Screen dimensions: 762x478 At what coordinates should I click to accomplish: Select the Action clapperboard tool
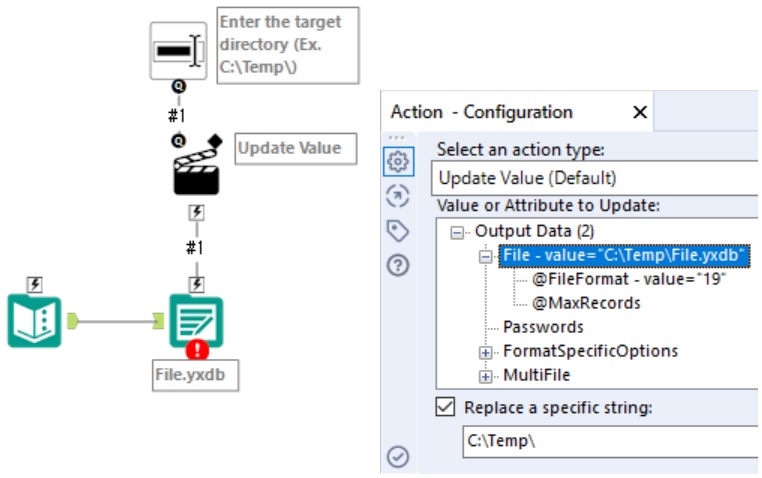(197, 170)
